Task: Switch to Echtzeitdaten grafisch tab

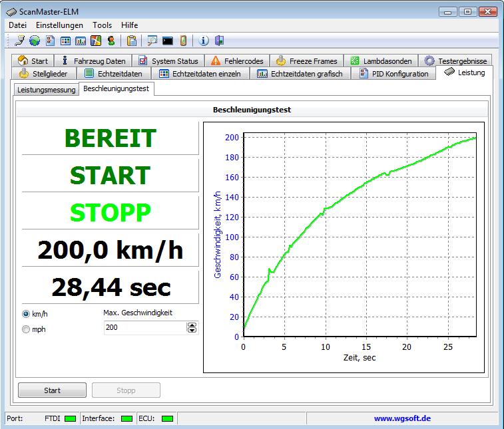Action: [x=300, y=74]
